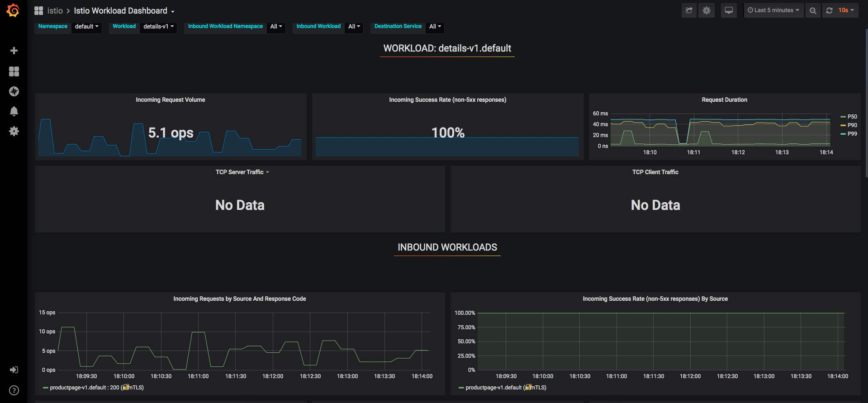Open the Namespace default dropdown
This screenshot has width=868, height=403.
pos(86,27)
